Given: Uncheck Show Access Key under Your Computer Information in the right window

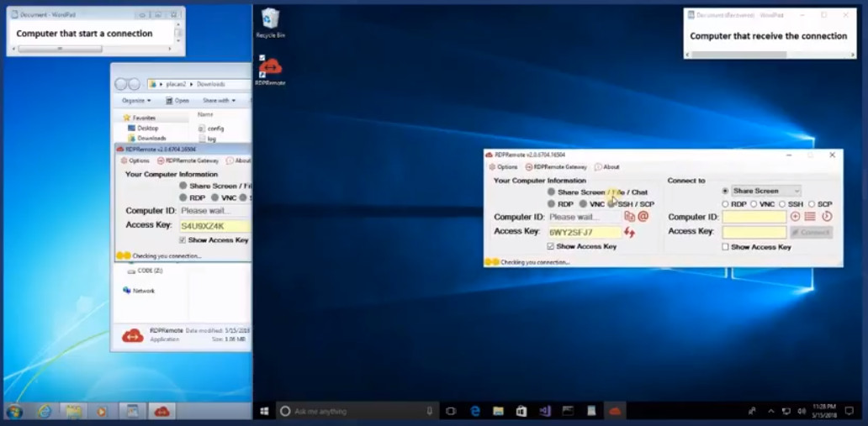Looking at the screenshot, I should (551, 246).
